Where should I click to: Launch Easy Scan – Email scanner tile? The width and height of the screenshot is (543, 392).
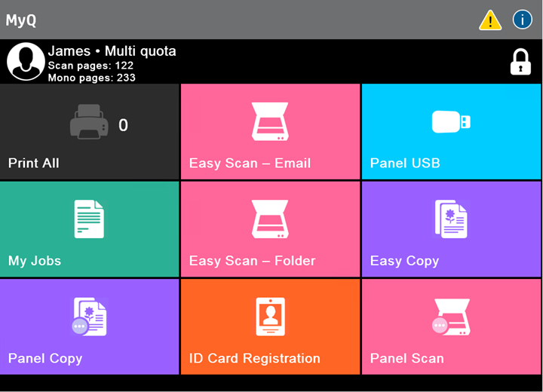point(270,132)
